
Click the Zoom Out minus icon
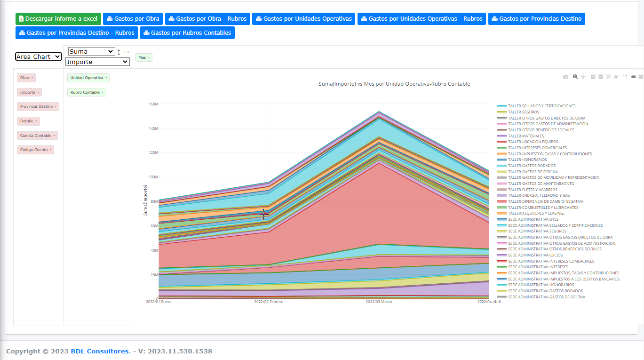tap(601, 77)
